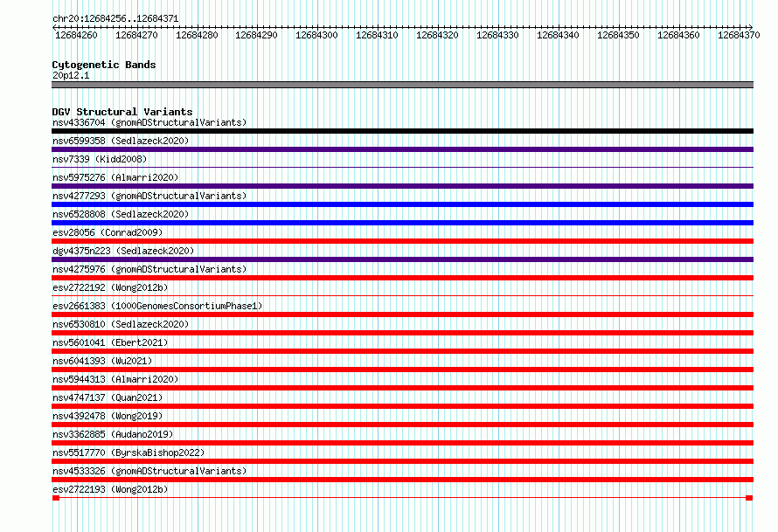Open esv2722192 (Wong2012b) label

(110, 287)
